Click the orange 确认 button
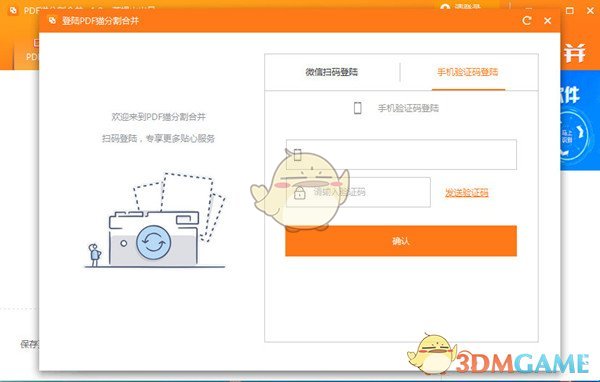This screenshot has height=382, width=600. pyautogui.click(x=401, y=241)
